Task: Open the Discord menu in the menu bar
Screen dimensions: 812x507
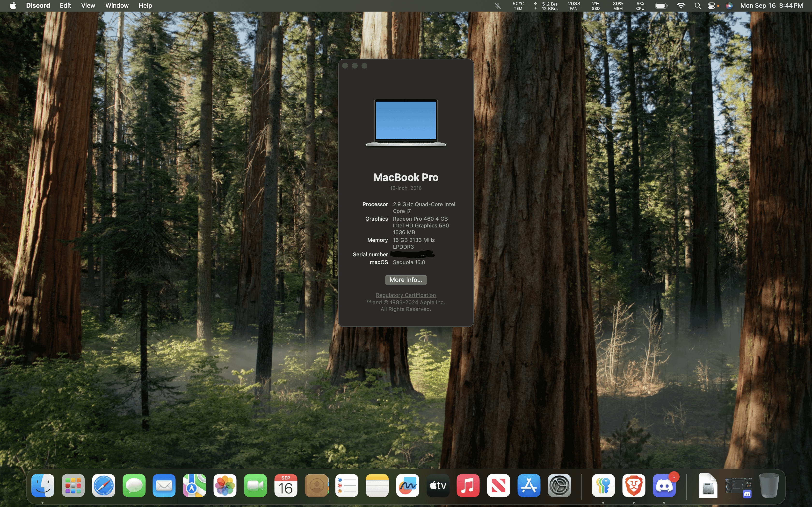Action: [38, 5]
